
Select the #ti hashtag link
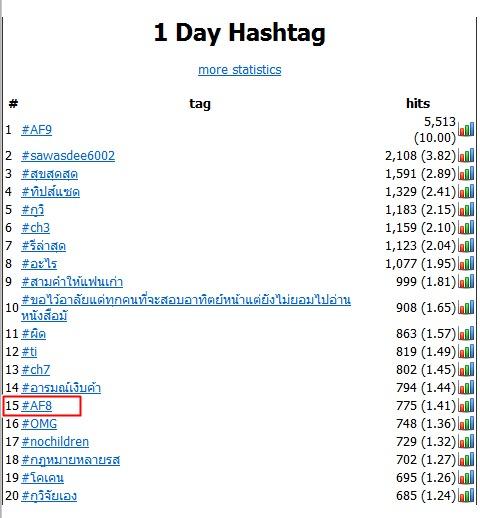click(x=29, y=351)
